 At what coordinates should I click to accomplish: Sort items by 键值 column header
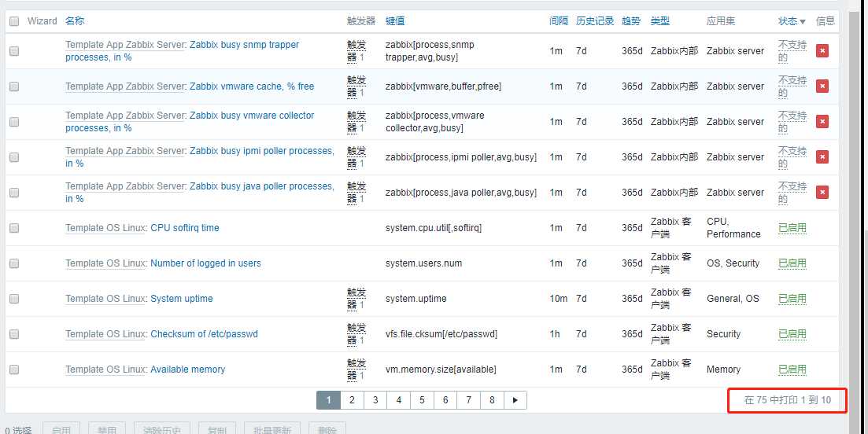(395, 21)
